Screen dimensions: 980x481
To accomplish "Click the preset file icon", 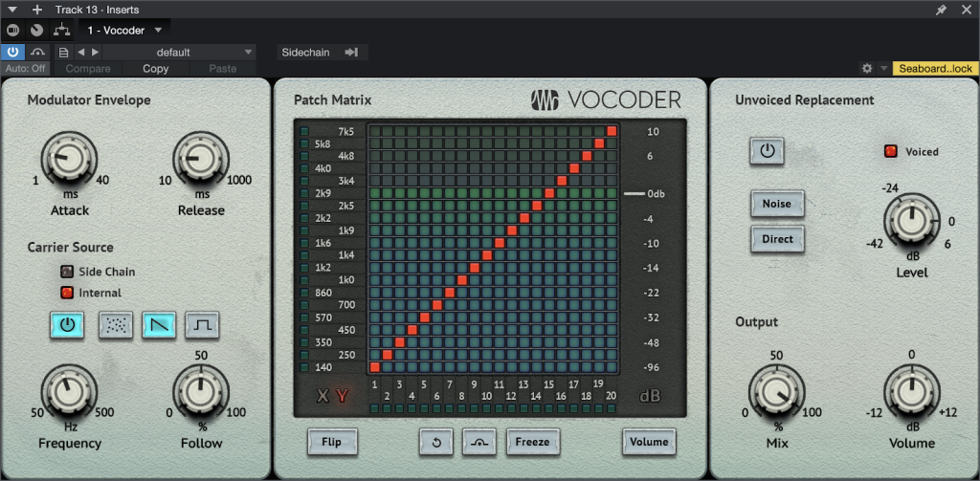I will 63,53.
